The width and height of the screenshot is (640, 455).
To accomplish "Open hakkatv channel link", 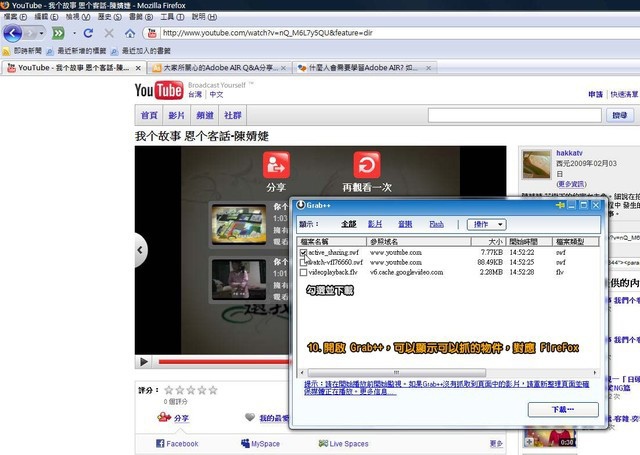I will pos(569,153).
